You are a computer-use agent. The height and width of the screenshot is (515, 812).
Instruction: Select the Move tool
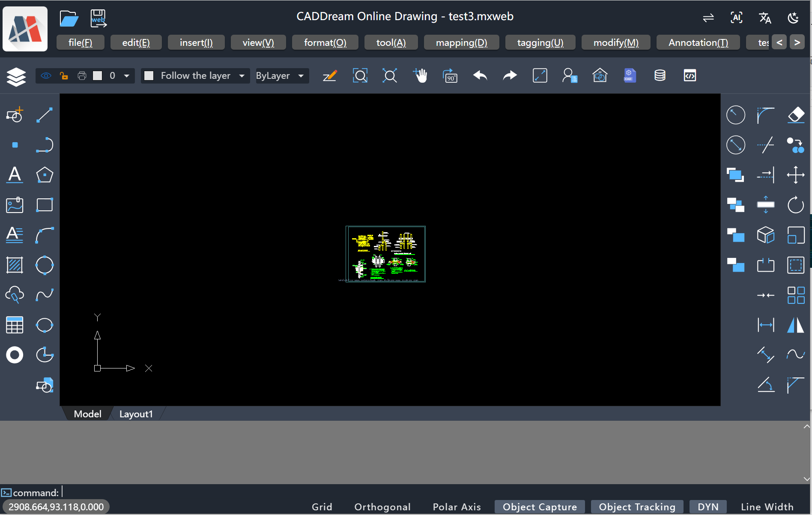(796, 175)
